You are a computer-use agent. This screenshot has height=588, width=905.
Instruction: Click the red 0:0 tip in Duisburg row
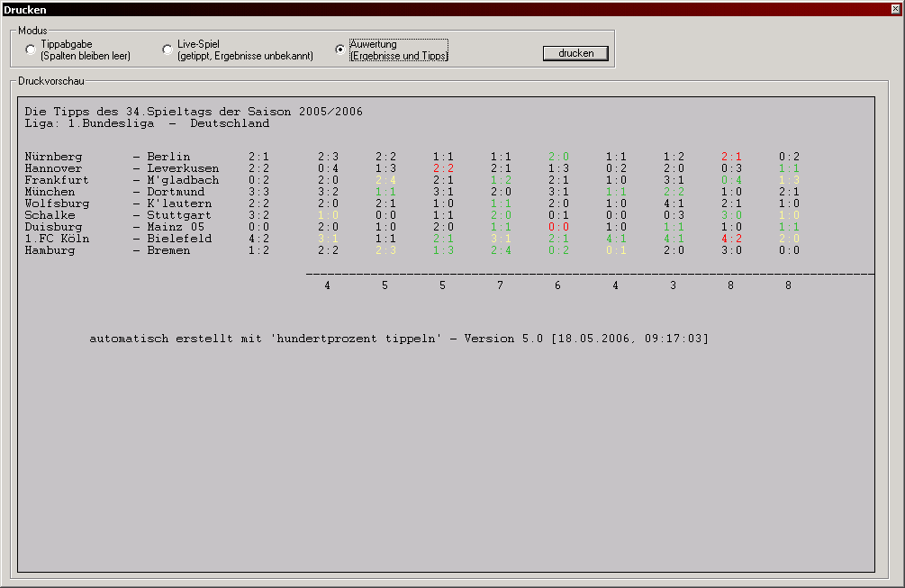point(559,227)
